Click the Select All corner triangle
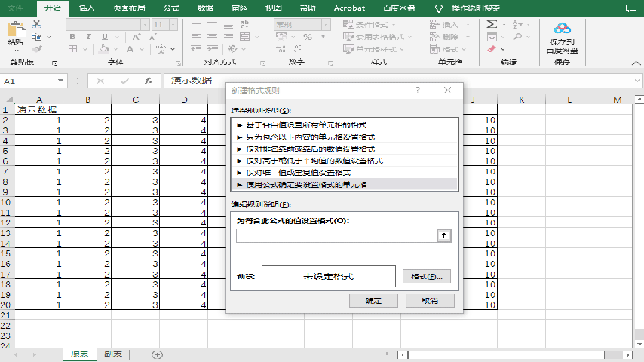 8,100
